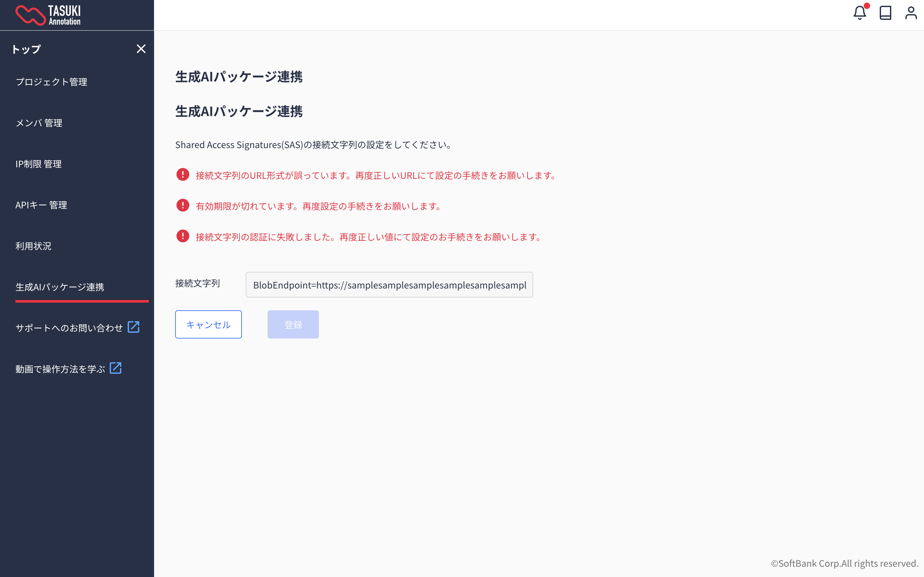Open the manual book icon
This screenshot has height=577, width=924.
click(885, 13)
